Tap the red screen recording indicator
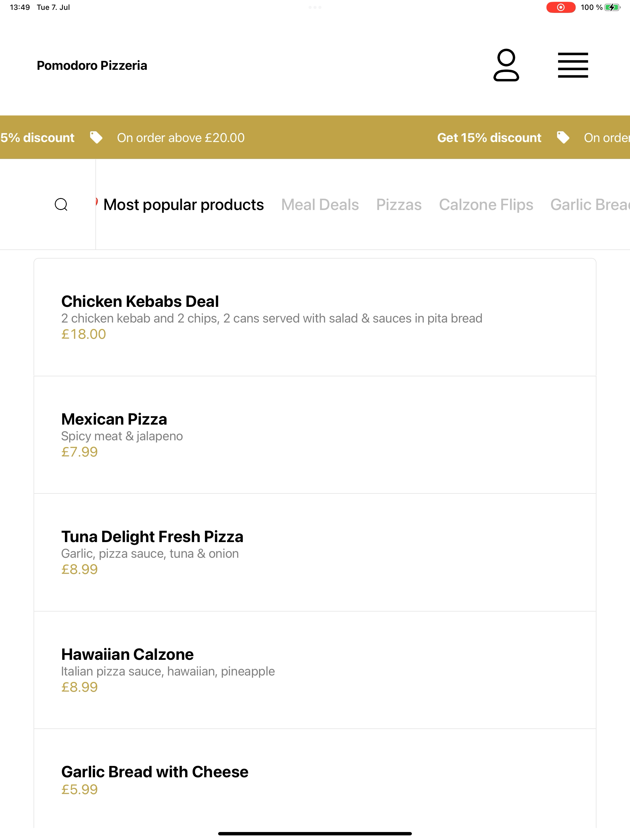 point(561,7)
